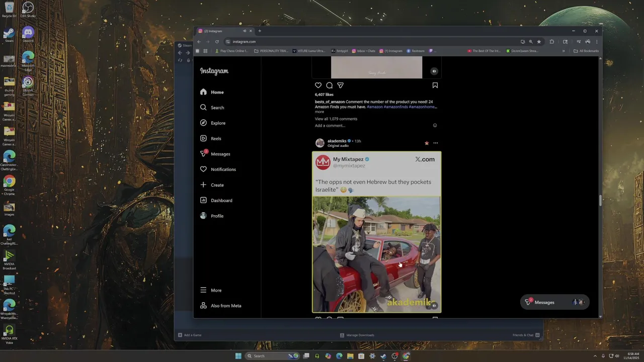Reload the page in Chrome
This screenshot has height=362, width=644.
(x=217, y=42)
